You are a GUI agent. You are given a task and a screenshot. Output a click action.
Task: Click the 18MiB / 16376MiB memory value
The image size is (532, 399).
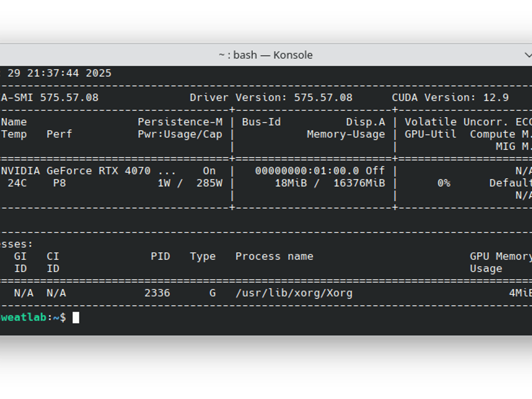point(330,183)
